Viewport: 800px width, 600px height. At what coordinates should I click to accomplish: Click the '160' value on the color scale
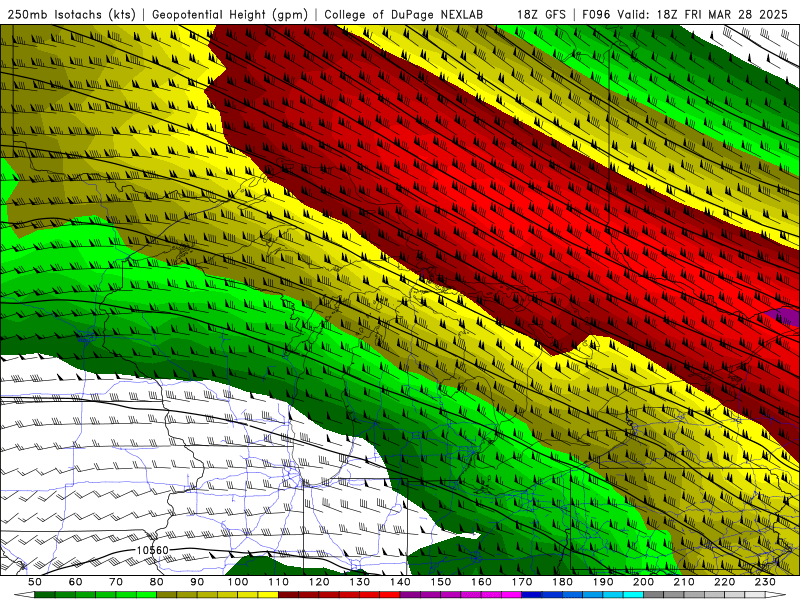click(x=481, y=582)
